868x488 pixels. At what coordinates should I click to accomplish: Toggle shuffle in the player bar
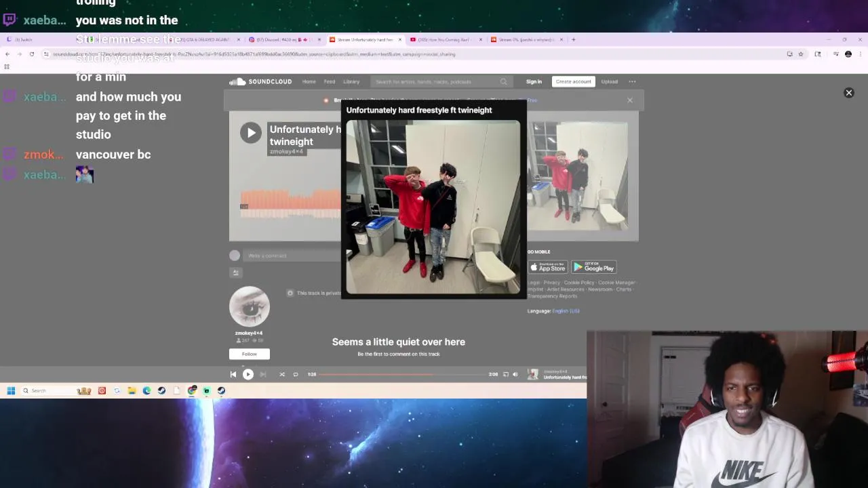(282, 374)
